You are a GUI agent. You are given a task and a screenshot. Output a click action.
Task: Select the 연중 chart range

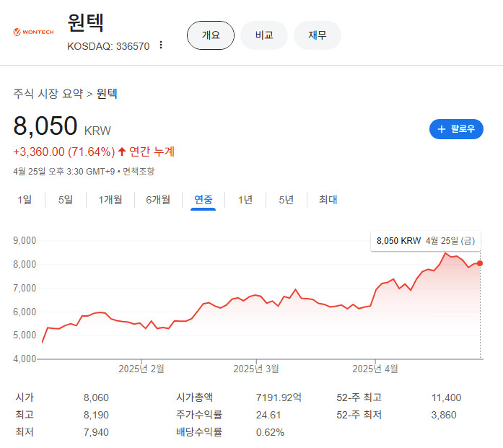point(204,200)
